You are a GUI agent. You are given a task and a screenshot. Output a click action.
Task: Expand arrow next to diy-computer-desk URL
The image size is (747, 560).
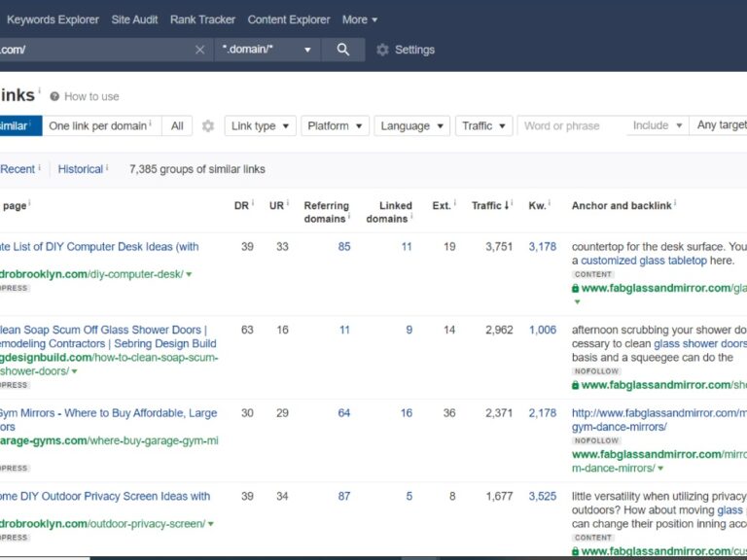[x=189, y=274]
